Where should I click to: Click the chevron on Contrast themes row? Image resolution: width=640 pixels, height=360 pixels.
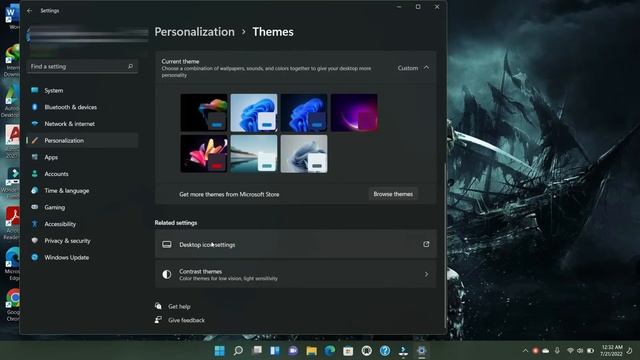(427, 274)
